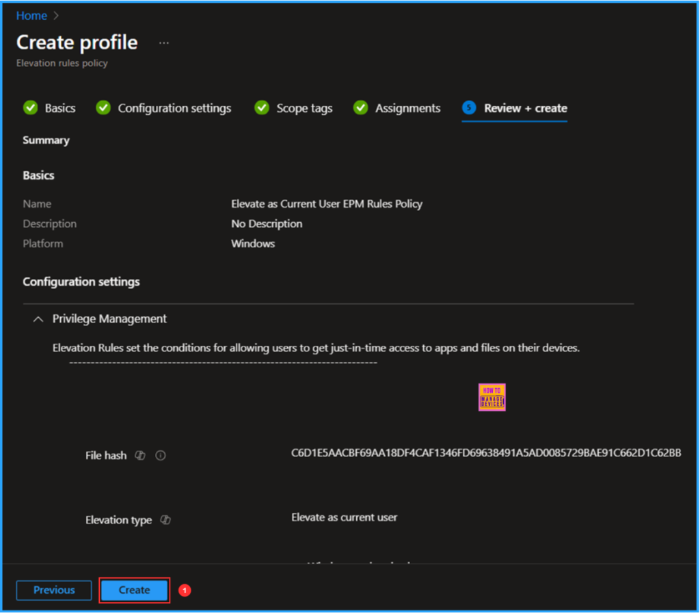Click the HowToManageDevices logo image
The image size is (700, 613).
click(x=492, y=397)
